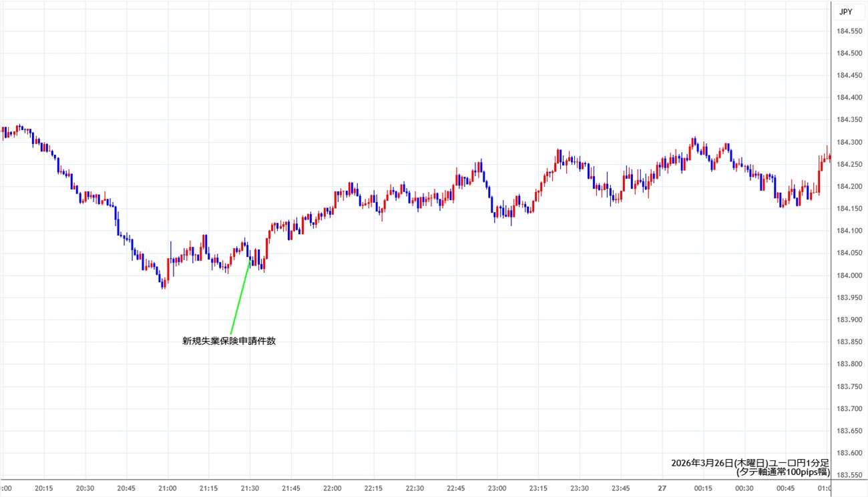Click the JPY currency label
This screenshot has height=497, width=868.
coord(845,11)
